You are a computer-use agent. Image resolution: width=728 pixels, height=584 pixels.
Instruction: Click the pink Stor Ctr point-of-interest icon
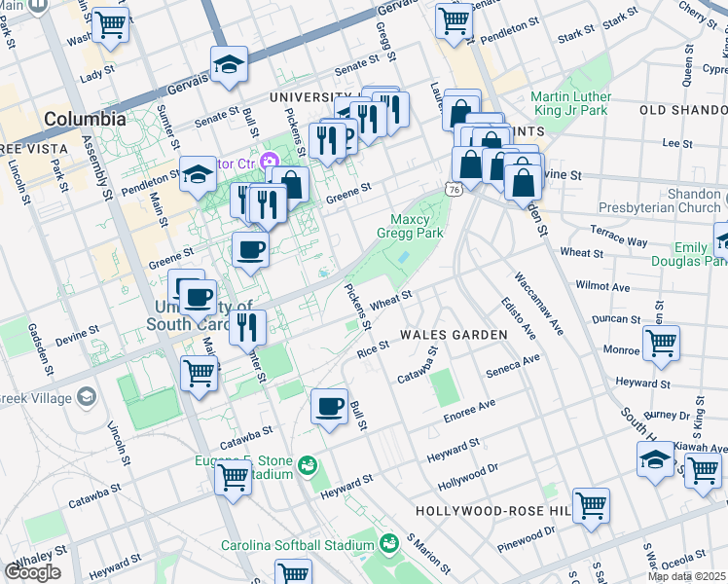pos(269,163)
